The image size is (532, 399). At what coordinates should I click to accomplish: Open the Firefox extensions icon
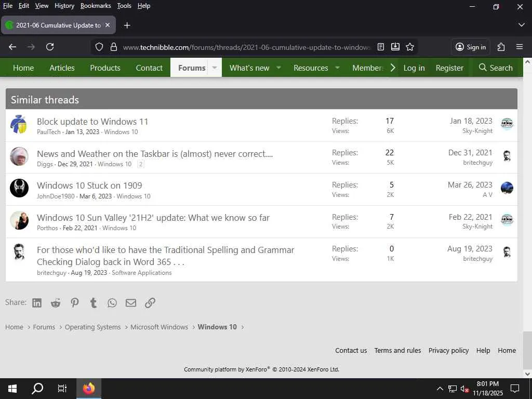pos(501,47)
